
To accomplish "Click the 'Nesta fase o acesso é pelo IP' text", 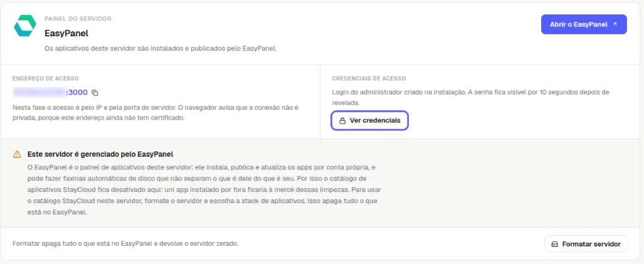I will coord(156,113).
